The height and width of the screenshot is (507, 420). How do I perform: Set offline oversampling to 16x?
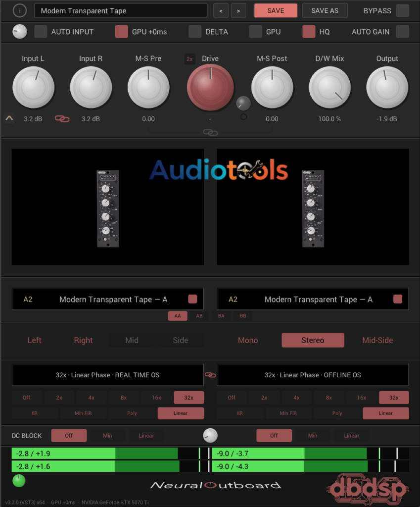pyautogui.click(x=361, y=398)
